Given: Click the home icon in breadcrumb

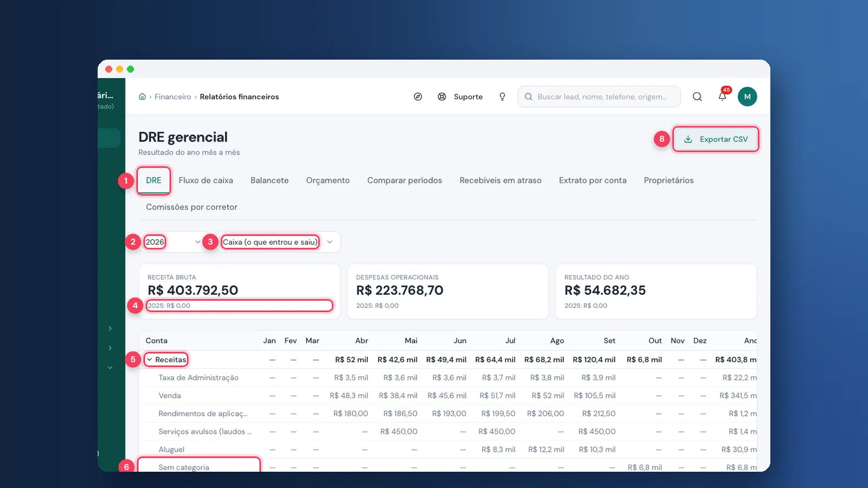Looking at the screenshot, I should click(142, 97).
